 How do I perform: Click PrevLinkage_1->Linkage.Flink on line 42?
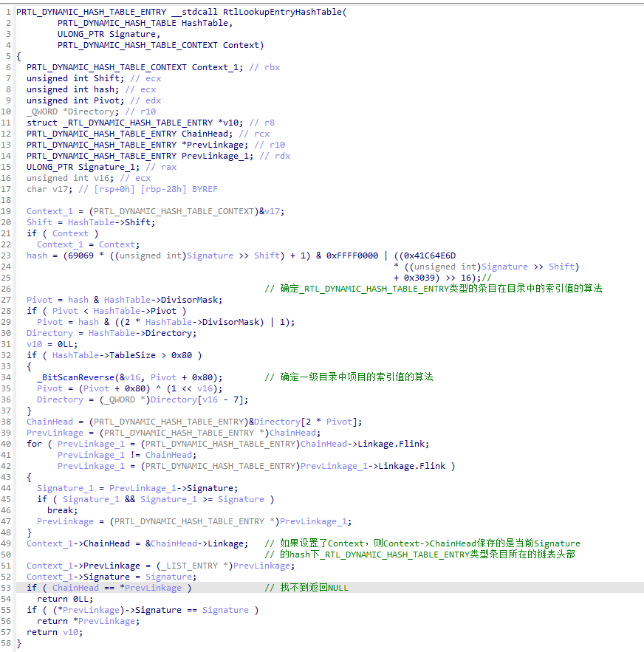point(373,466)
